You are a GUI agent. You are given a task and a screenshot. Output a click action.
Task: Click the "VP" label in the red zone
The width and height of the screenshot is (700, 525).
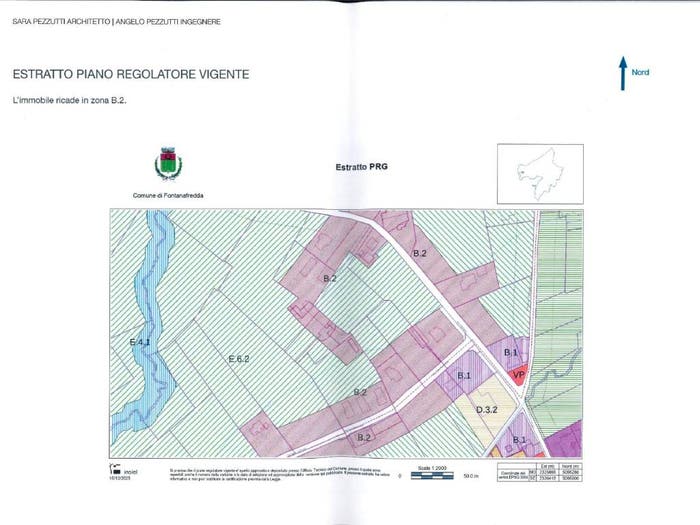pos(519,375)
